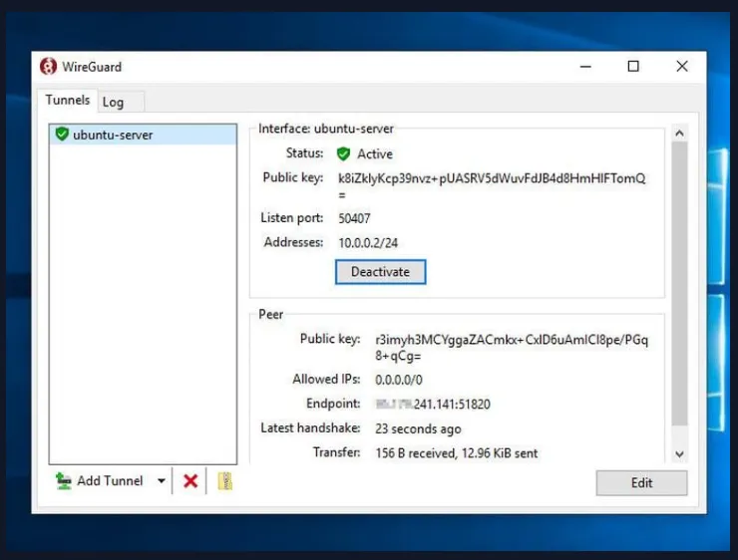Click the peer public key r3imyh3MCY value
The image size is (738, 560).
tap(512, 348)
